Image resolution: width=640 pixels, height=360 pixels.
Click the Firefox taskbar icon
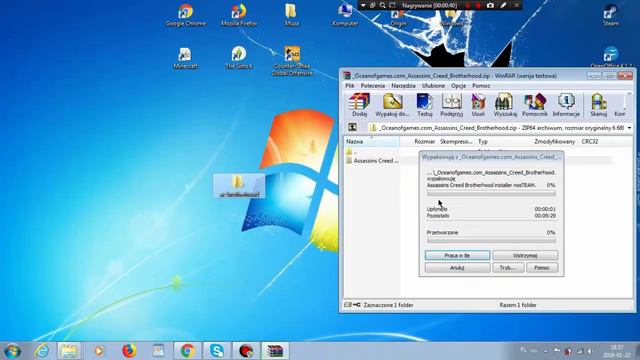129,351
